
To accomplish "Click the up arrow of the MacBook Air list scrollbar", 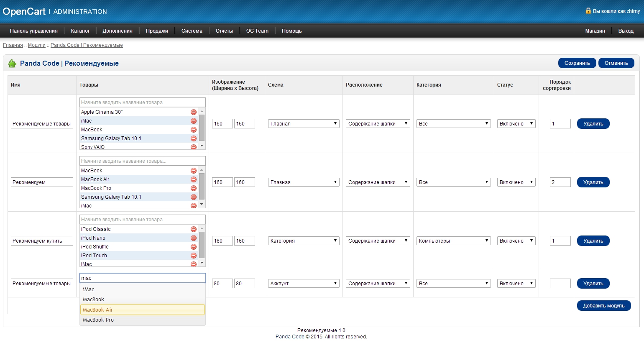I will point(202,170).
